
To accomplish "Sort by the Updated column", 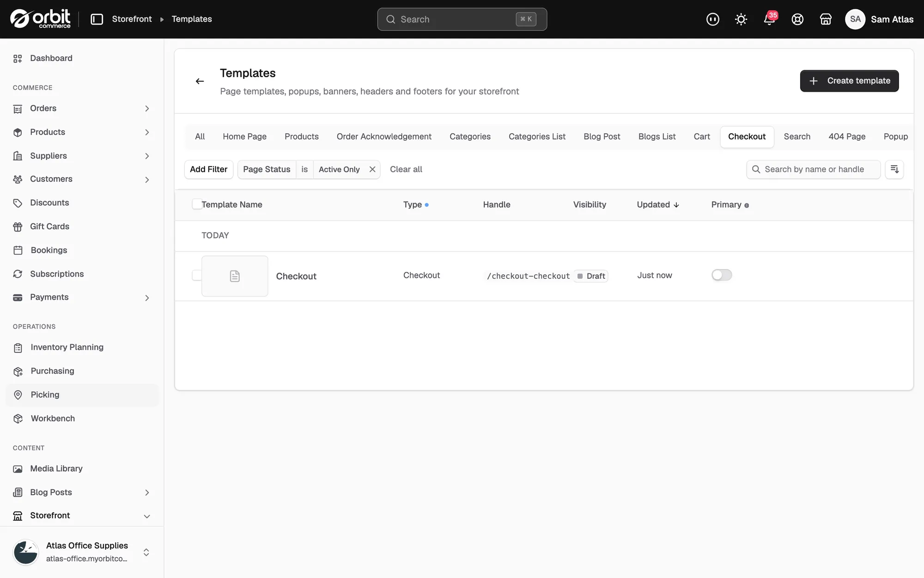I will [658, 205].
